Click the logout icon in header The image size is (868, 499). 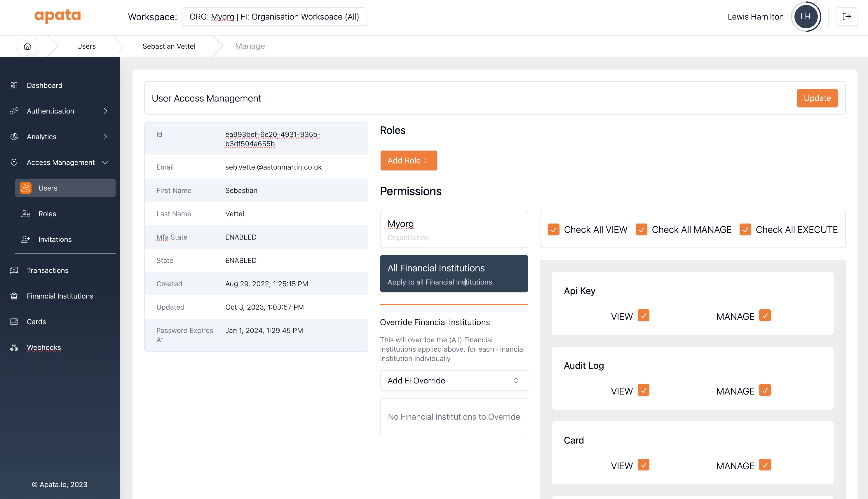pos(846,16)
